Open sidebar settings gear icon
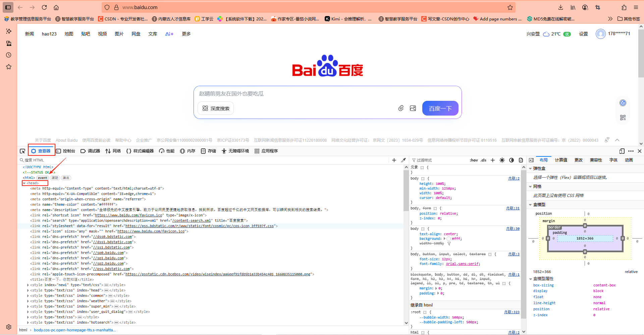 [9, 327]
